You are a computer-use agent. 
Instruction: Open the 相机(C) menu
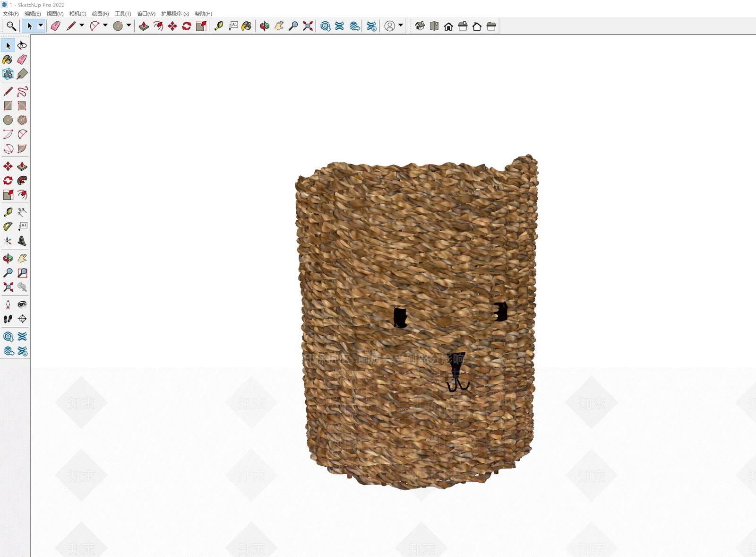point(77,14)
